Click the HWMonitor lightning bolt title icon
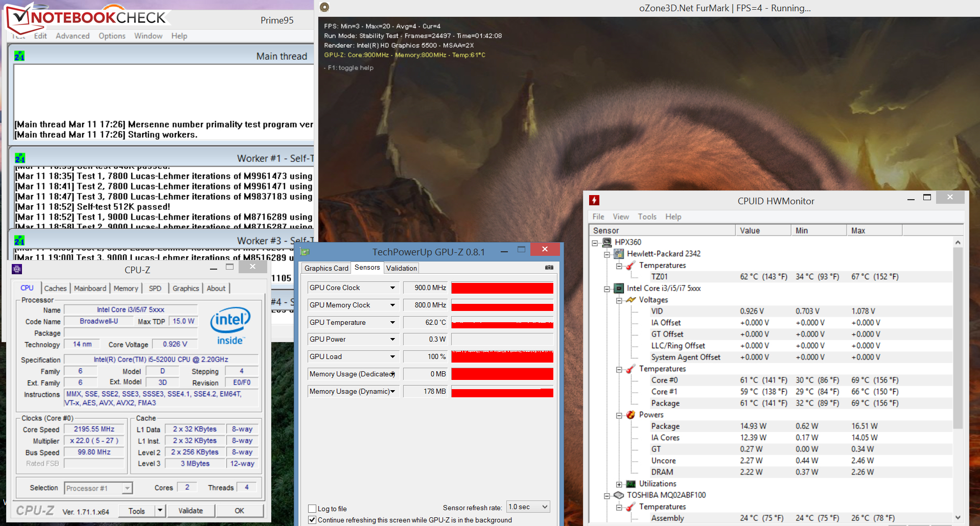 tap(594, 200)
